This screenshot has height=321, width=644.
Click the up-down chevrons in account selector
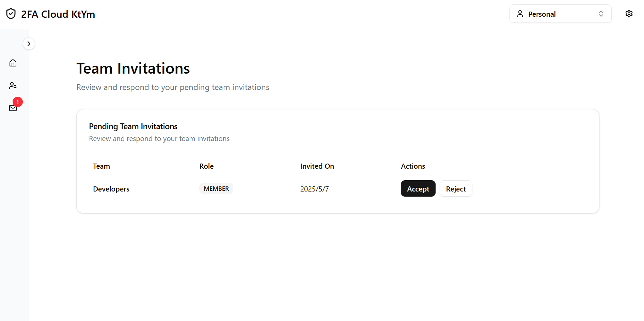[601, 14]
